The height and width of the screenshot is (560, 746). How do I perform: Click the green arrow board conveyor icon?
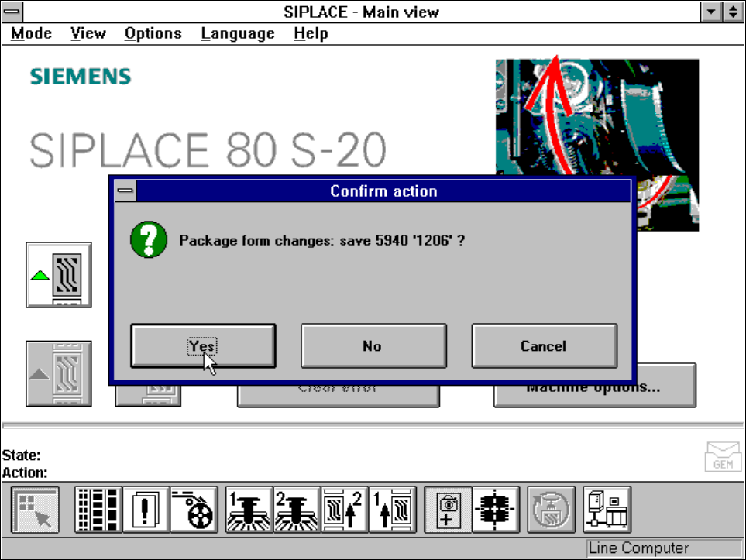(x=59, y=275)
